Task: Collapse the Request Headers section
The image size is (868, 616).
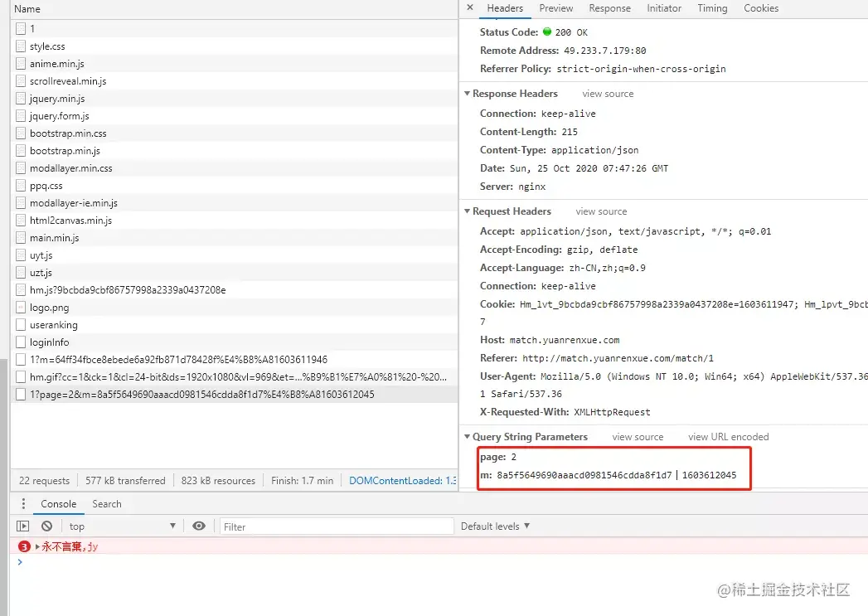Action: tap(468, 211)
